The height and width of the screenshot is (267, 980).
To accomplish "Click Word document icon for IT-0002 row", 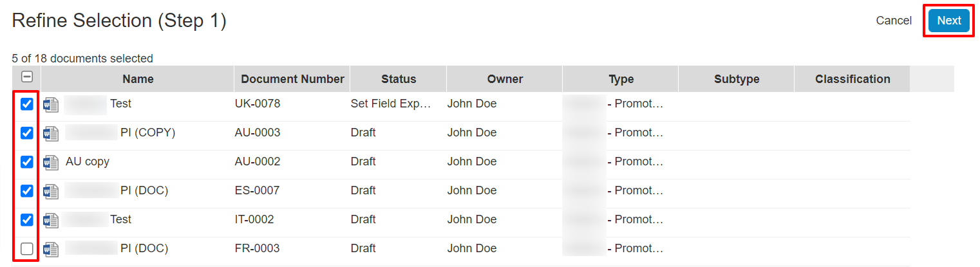I will 51,220.
